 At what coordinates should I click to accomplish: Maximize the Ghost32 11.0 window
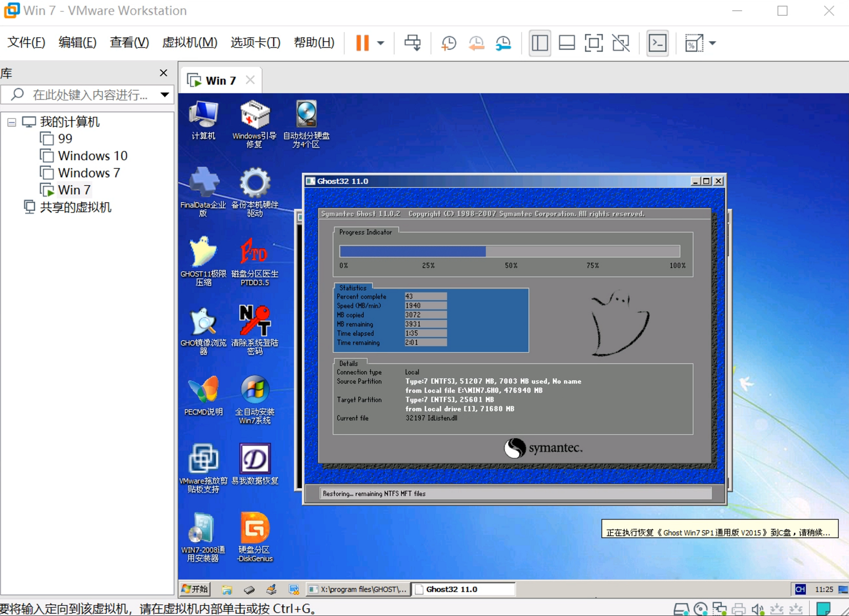707,181
